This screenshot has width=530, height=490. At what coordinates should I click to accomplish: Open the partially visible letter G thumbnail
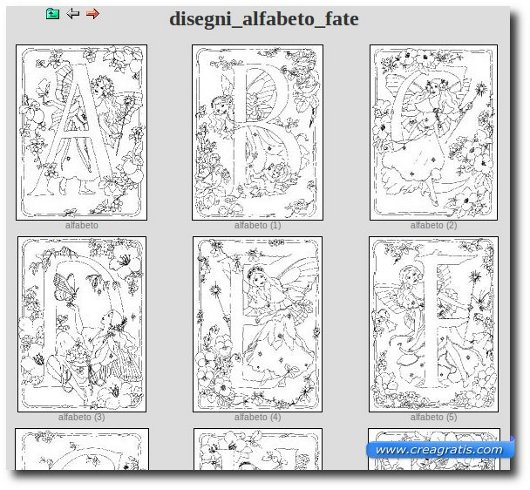coord(82,449)
